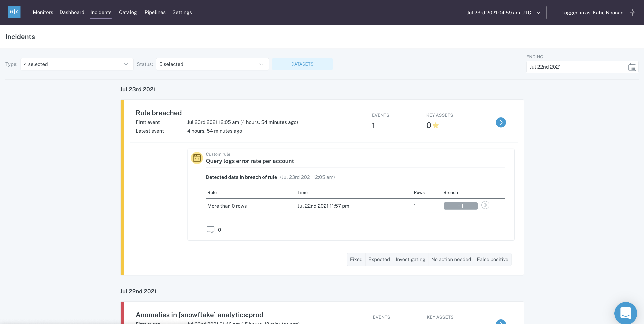Image resolution: width=644 pixels, height=324 pixels.
Task: Click the MC logo icon
Action: pos(14,12)
